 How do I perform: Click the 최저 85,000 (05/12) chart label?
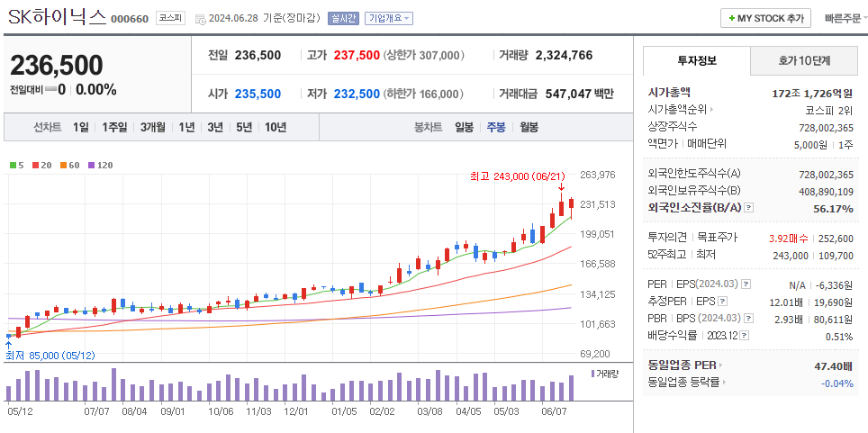pos(50,356)
